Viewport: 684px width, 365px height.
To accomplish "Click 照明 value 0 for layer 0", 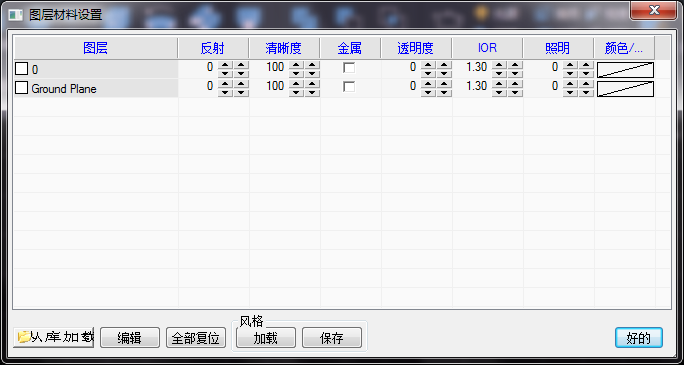I will click(555, 67).
